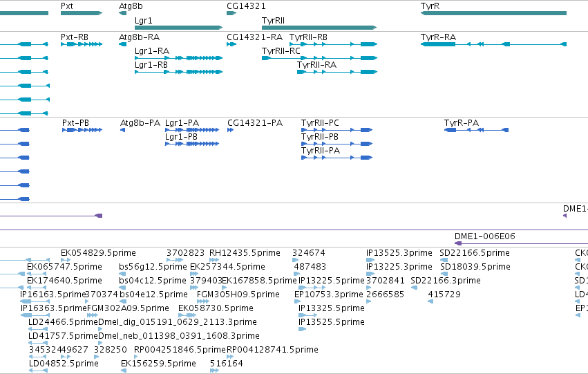
Task: Select EST IP16363.5prime
Action: tap(35, 315)
